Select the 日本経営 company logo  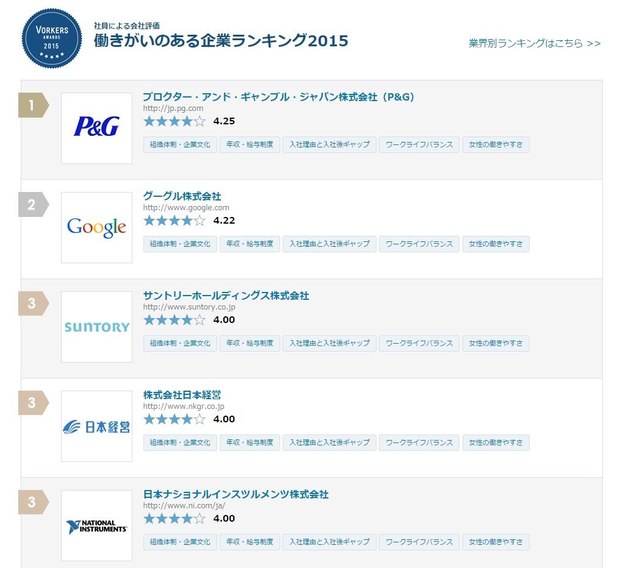point(96,426)
